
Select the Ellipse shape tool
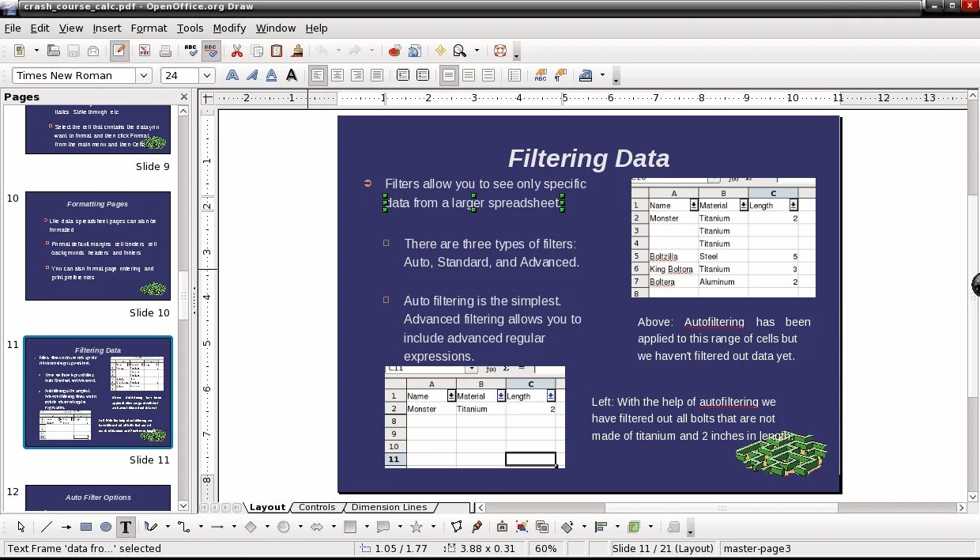coord(106,527)
